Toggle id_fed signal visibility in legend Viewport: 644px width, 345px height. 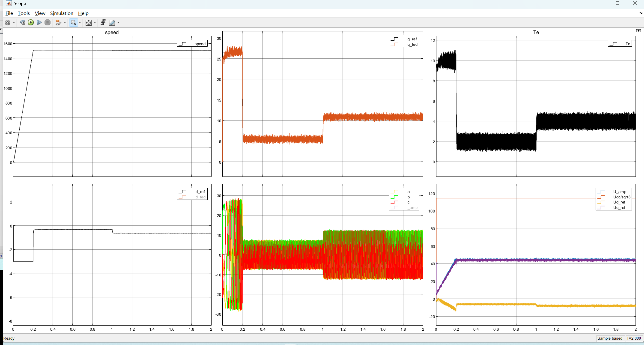coord(200,197)
